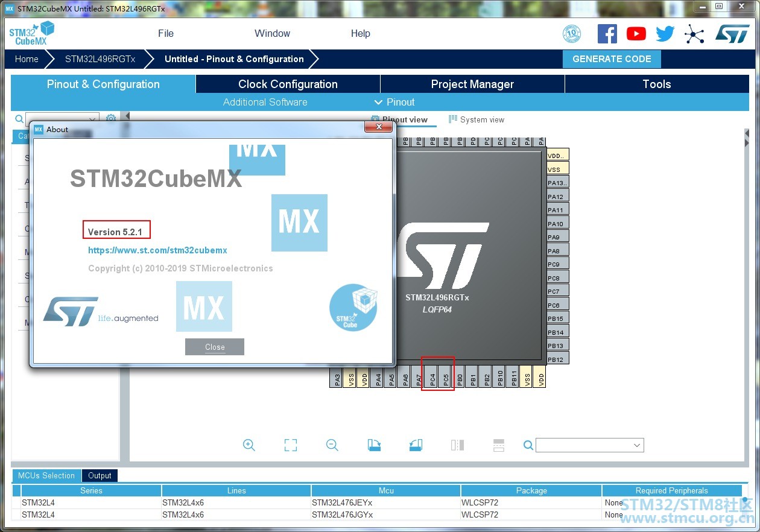Close the About dialog with Close button
The height and width of the screenshot is (532, 760).
click(x=215, y=347)
